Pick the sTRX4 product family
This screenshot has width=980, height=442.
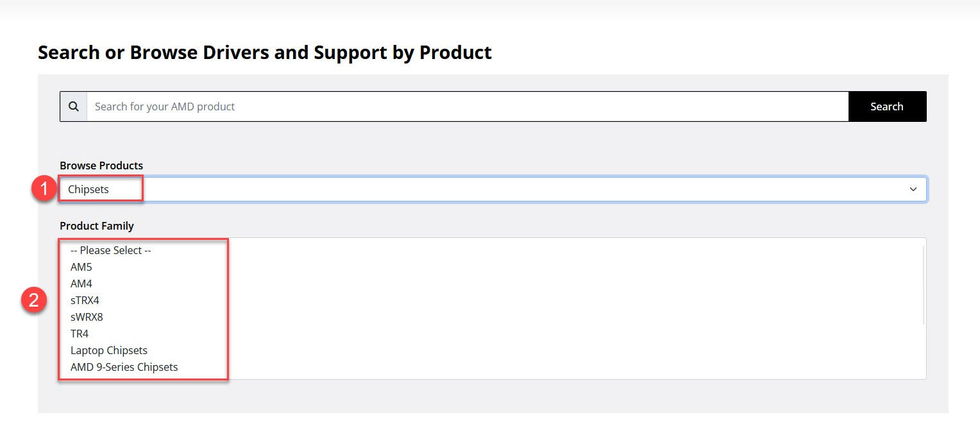[x=85, y=300]
